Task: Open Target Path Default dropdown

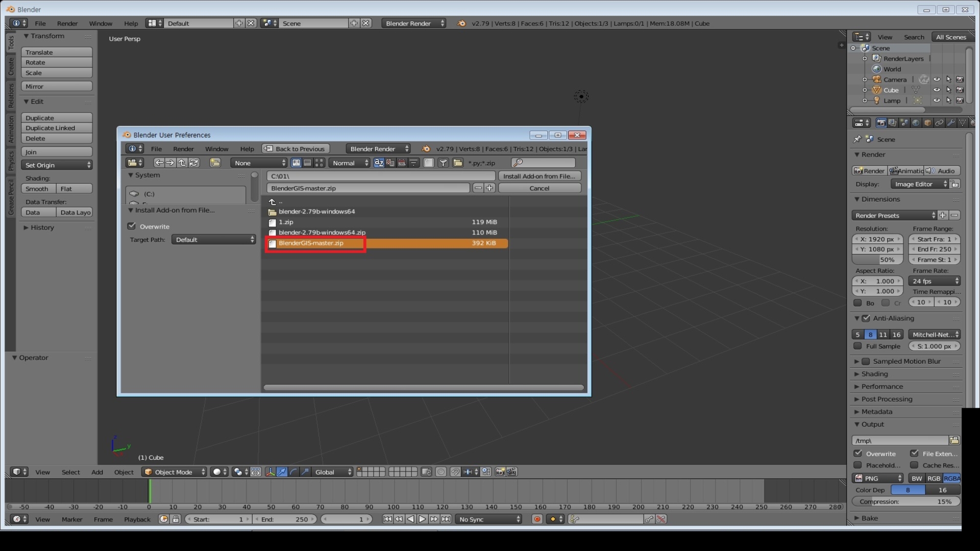Action: tap(213, 240)
